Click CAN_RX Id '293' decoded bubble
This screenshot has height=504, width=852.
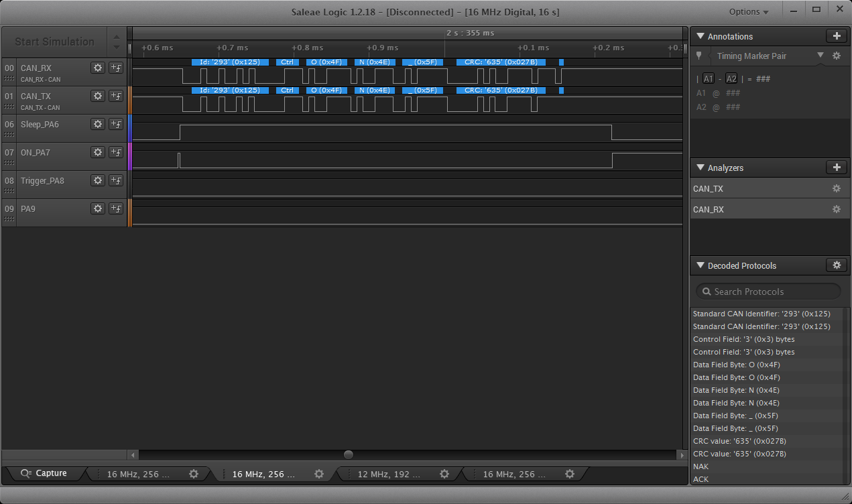[230, 62]
